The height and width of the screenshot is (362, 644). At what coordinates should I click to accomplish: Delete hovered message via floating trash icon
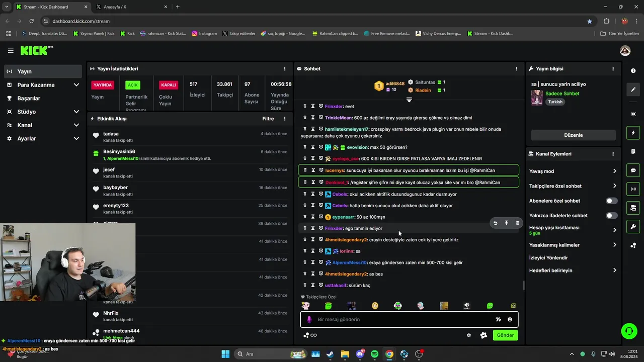point(517,223)
